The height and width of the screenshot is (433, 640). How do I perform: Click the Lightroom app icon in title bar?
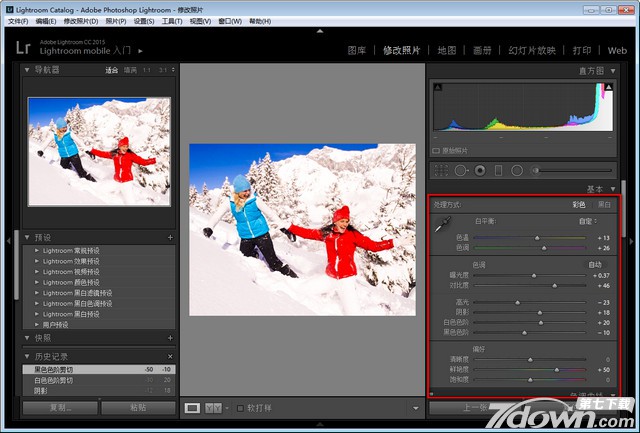tap(10, 9)
